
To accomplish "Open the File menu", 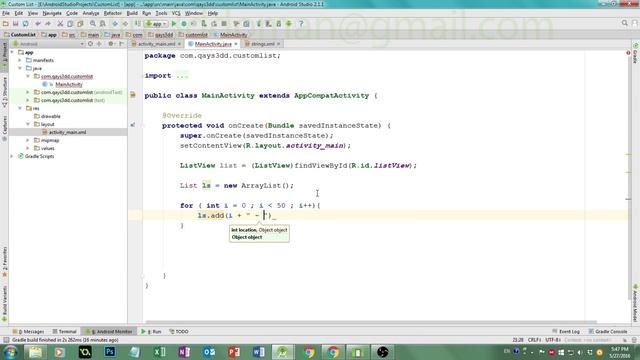I will click(x=6, y=13).
